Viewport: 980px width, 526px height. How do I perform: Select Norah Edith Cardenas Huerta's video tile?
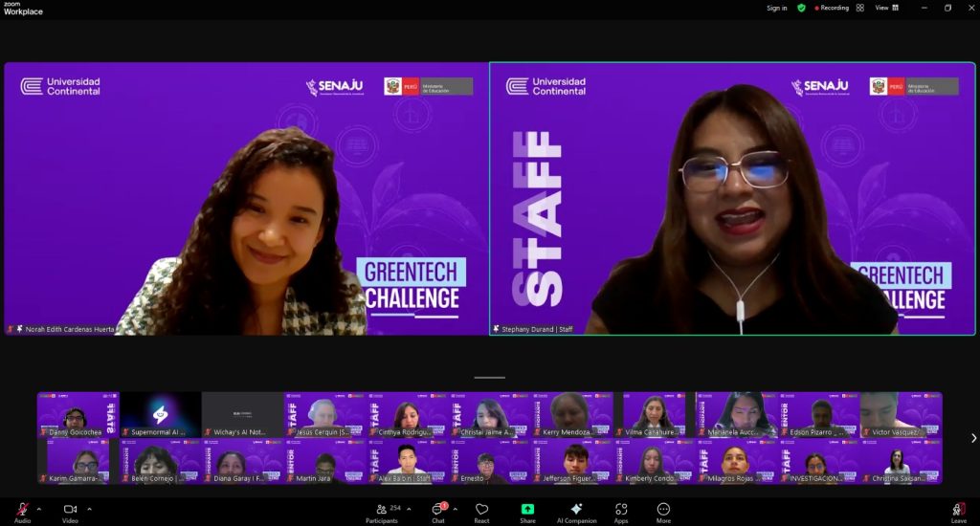[246, 199]
